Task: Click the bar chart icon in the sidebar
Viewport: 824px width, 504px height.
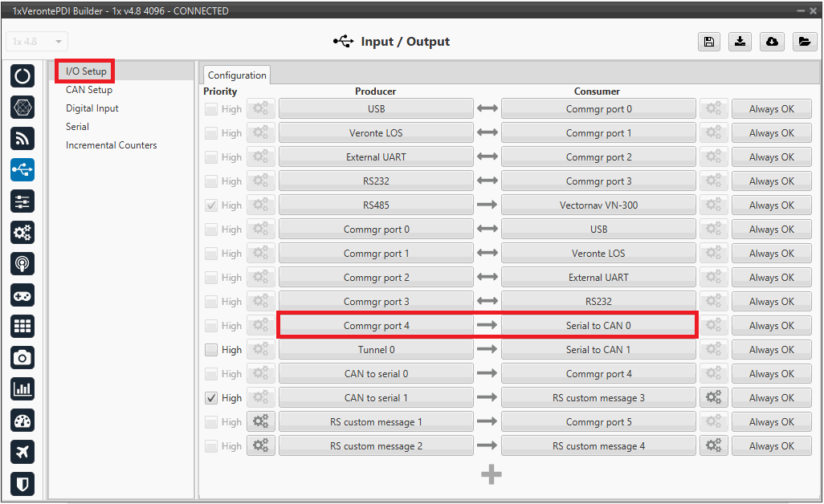Action: click(x=22, y=389)
